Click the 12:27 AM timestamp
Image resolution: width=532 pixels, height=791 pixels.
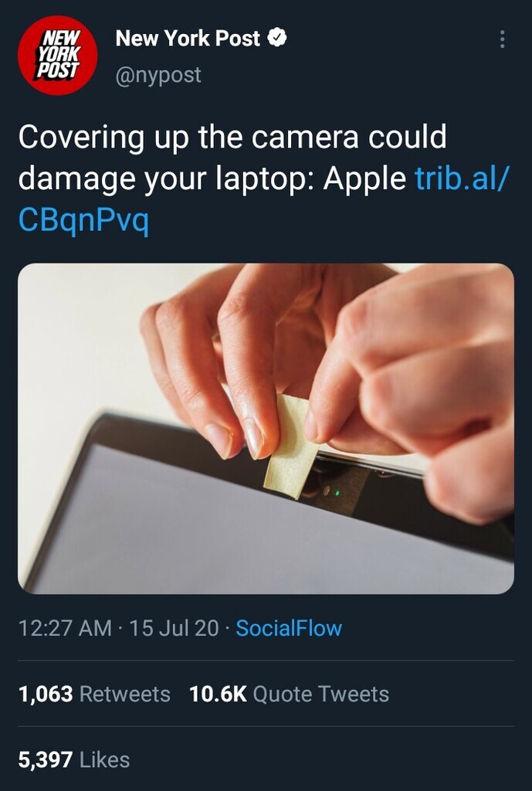click(x=65, y=628)
